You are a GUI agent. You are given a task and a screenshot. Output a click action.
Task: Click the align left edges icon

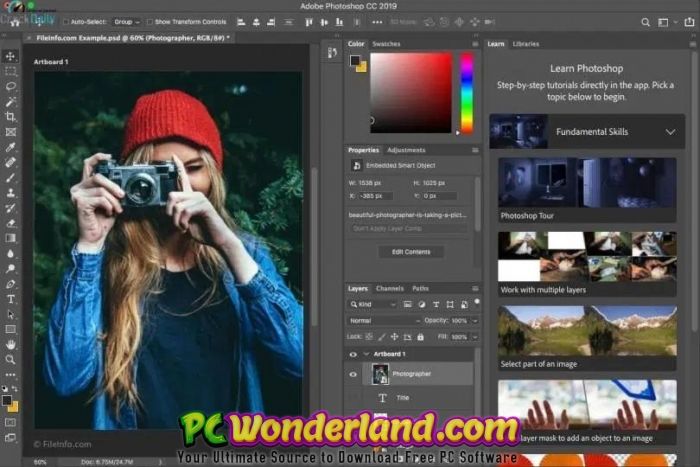(x=241, y=22)
